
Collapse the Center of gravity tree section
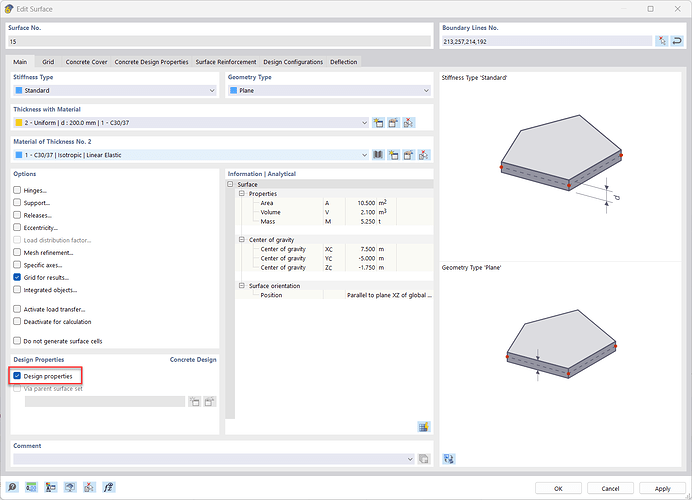tap(240, 240)
